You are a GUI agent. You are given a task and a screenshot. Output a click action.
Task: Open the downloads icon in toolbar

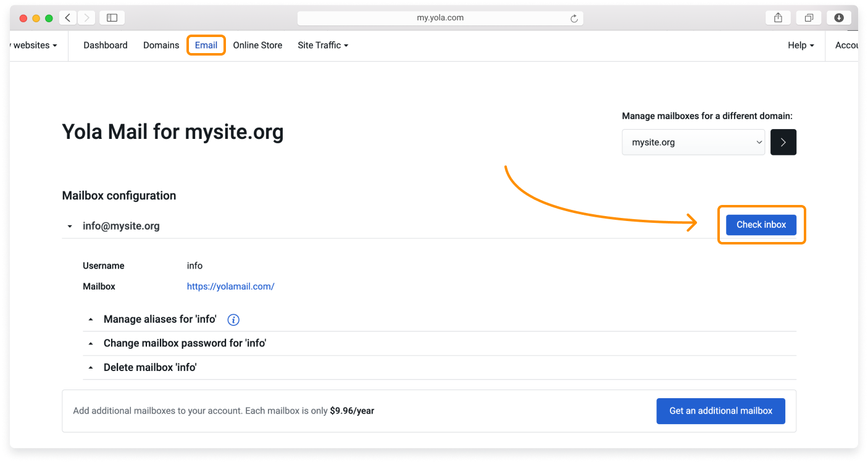pos(838,18)
